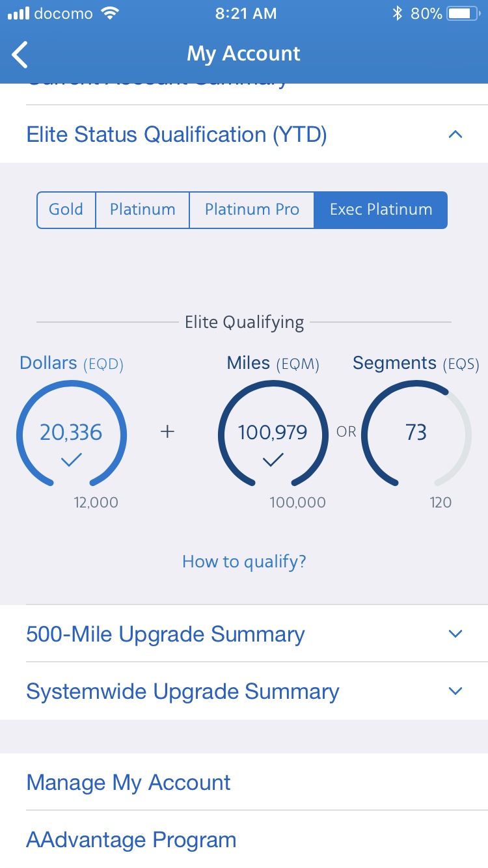Collapse the Elite Status Qualification section
The width and height of the screenshot is (488, 868).
[455, 135]
